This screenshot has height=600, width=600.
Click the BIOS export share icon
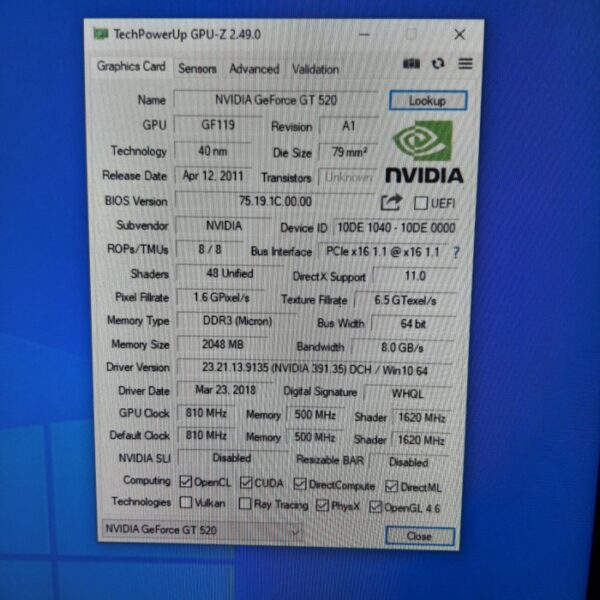pyautogui.click(x=391, y=202)
